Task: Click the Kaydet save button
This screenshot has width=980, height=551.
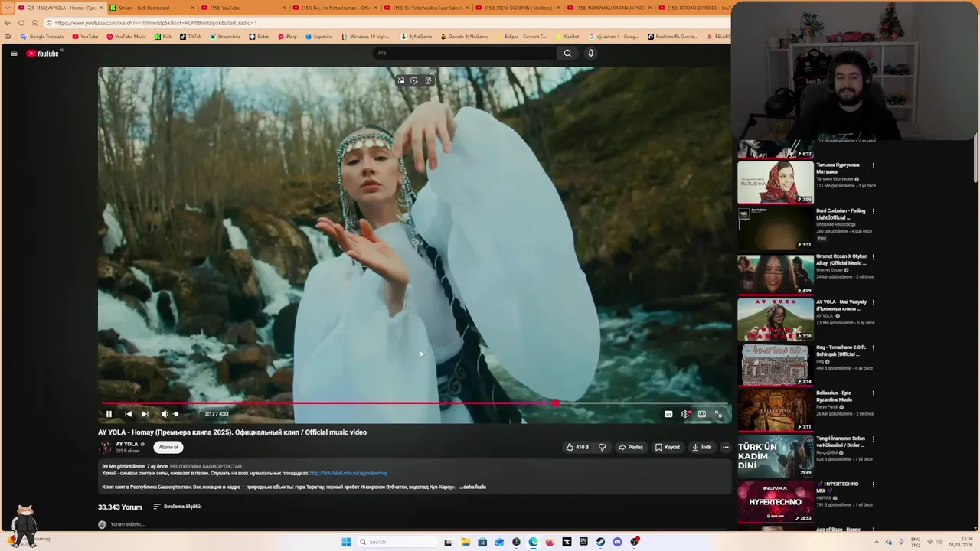Action: [668, 447]
